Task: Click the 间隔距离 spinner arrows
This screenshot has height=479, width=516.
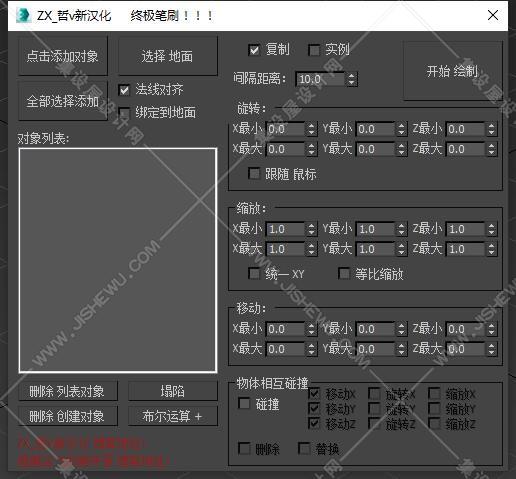Action: 351,79
